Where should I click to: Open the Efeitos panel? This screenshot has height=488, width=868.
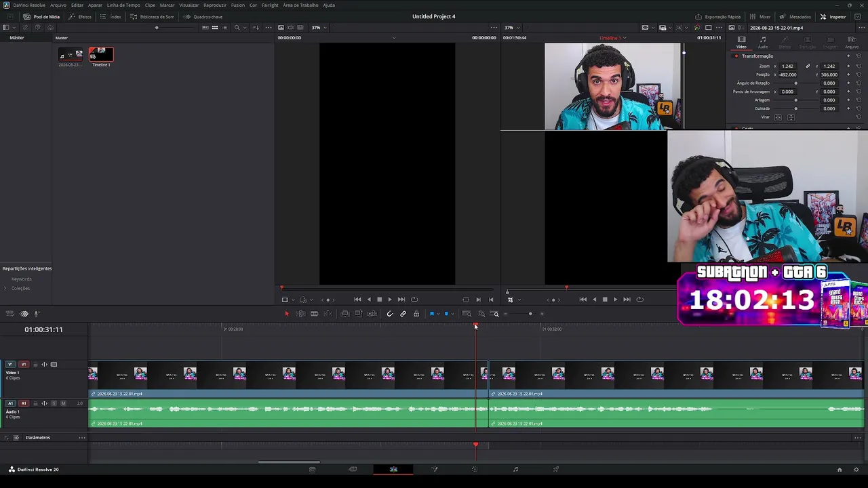pyautogui.click(x=81, y=16)
